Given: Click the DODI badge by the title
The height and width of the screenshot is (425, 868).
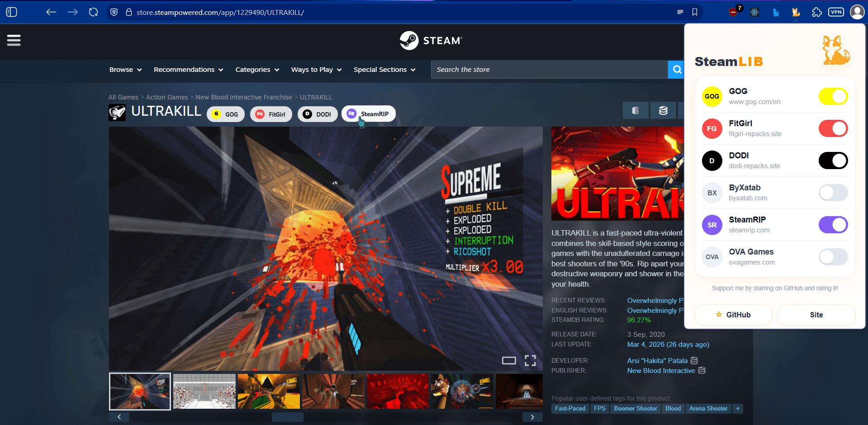Looking at the screenshot, I should tap(318, 114).
